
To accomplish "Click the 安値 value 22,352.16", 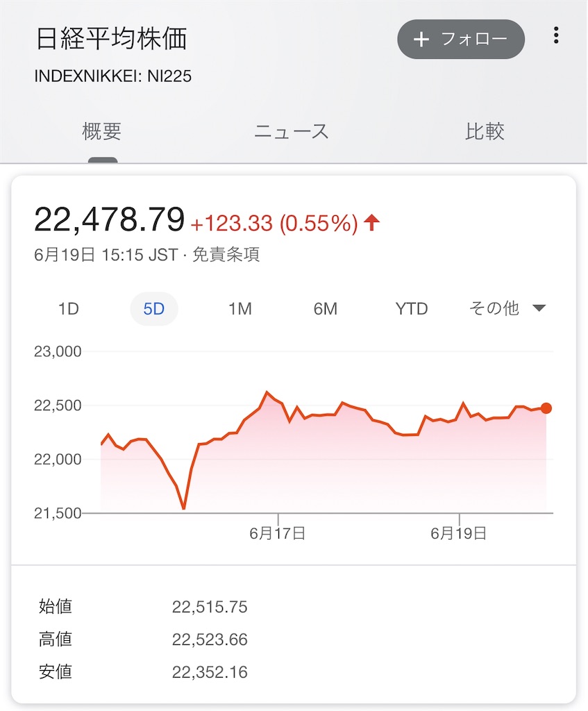I will pos(210,672).
